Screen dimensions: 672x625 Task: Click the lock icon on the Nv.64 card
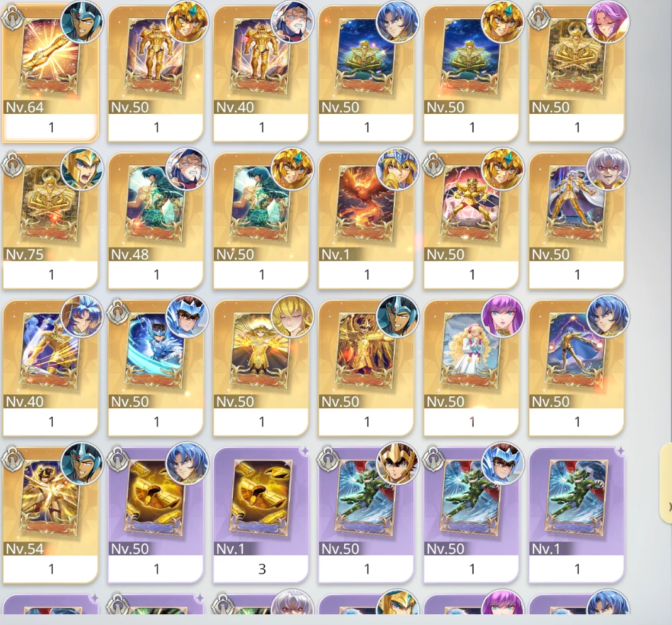[x=11, y=18]
